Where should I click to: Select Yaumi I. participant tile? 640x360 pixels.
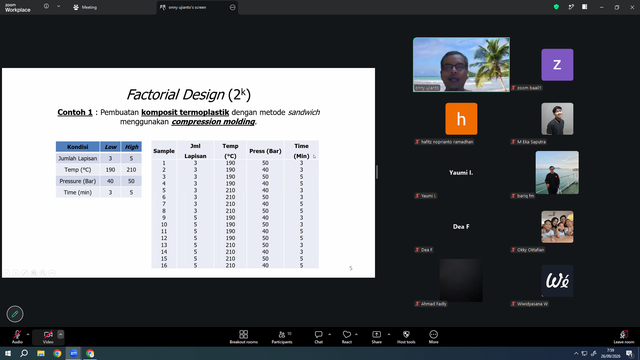(461, 173)
